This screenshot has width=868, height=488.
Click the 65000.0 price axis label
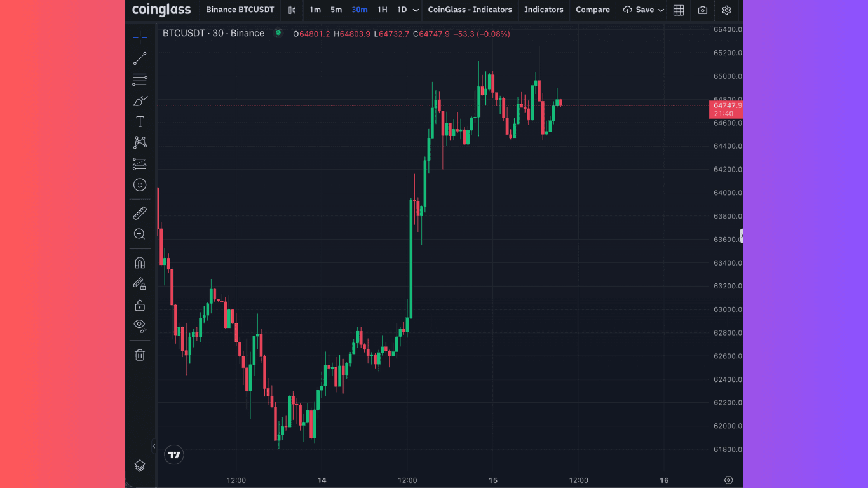tap(728, 76)
